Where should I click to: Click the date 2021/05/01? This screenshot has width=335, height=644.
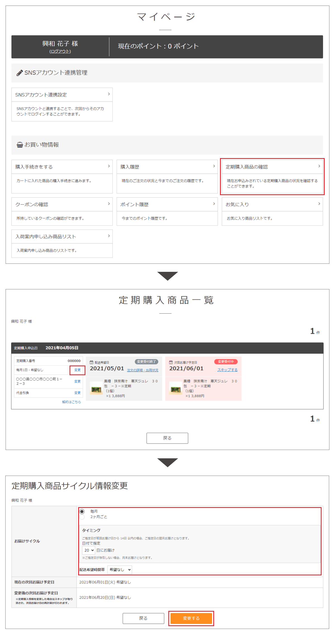(107, 369)
